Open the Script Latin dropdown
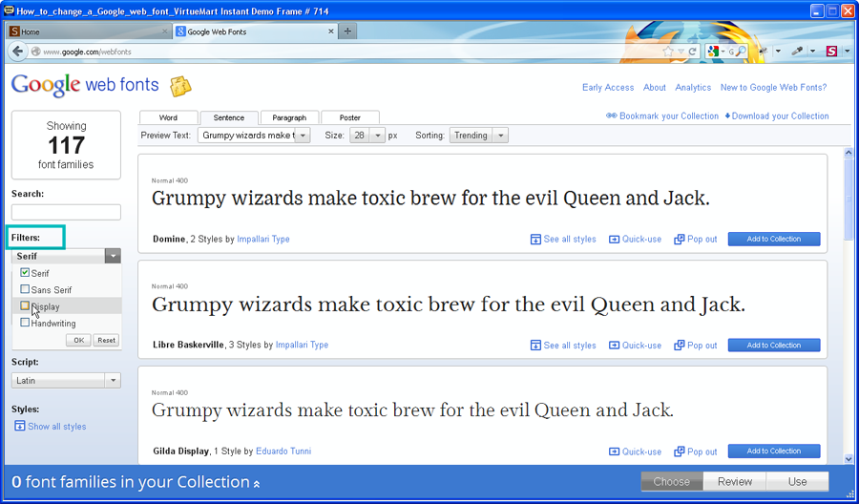 tap(113, 380)
